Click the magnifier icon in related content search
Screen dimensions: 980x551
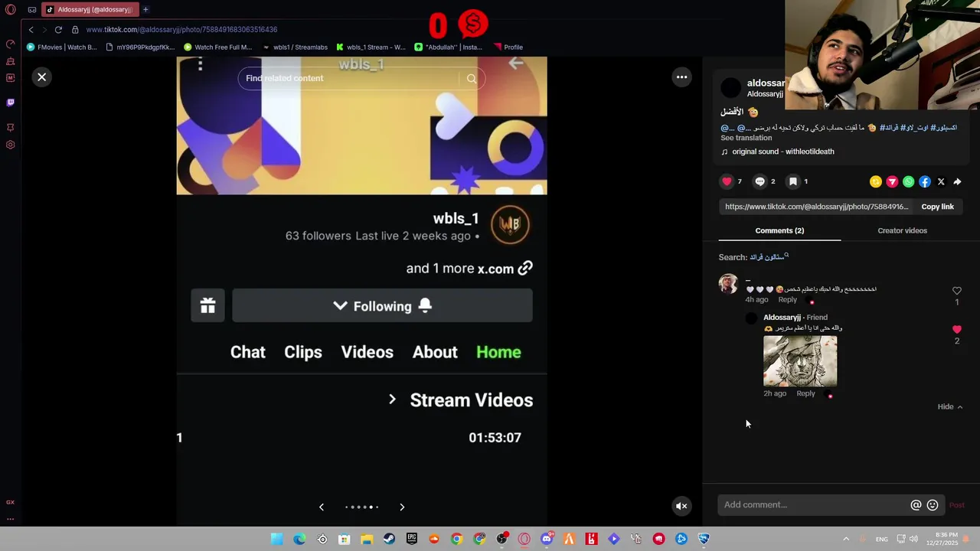click(x=472, y=78)
